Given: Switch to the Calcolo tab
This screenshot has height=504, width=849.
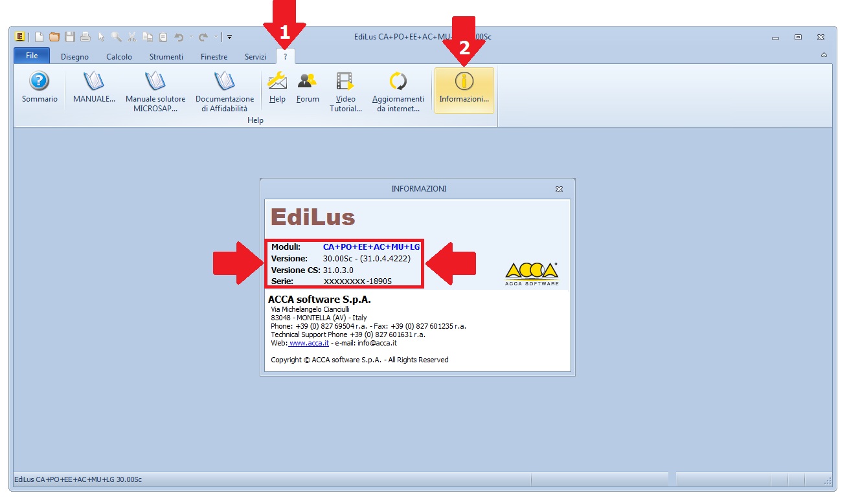Looking at the screenshot, I should coord(119,57).
